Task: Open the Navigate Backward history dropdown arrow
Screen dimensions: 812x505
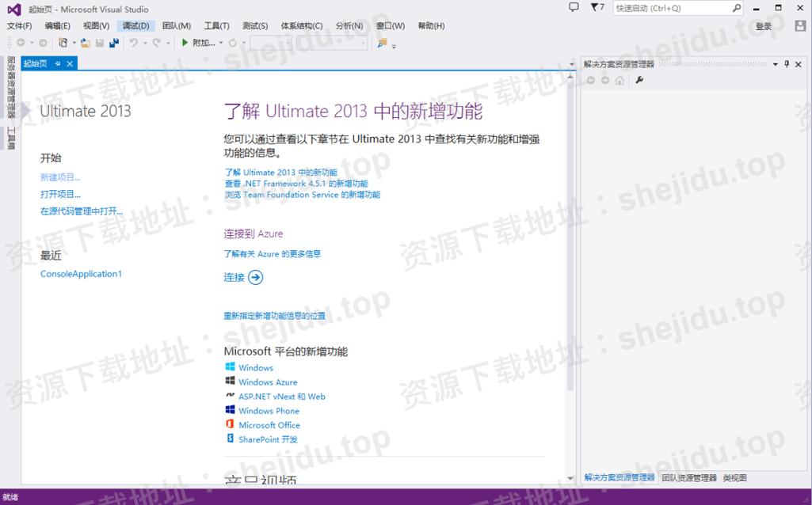Action: [x=32, y=43]
